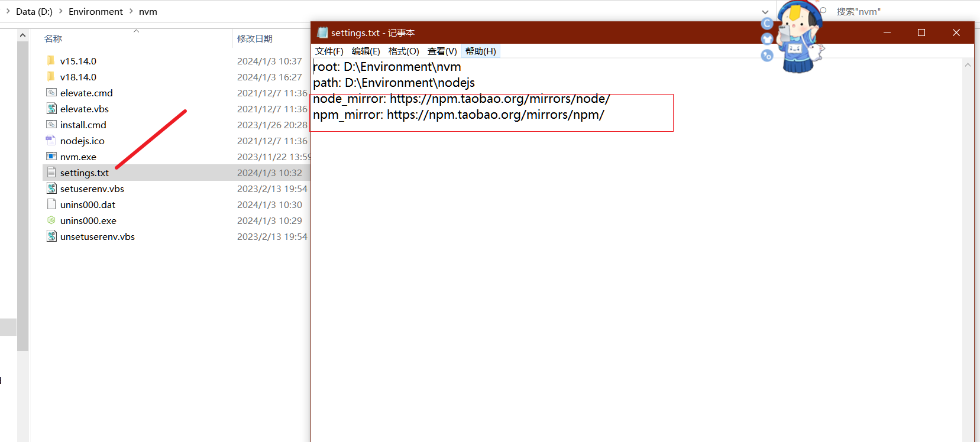Screen dimensions: 980x442
Task: Click the unins000.exe uninstaller icon
Action: [x=51, y=220]
